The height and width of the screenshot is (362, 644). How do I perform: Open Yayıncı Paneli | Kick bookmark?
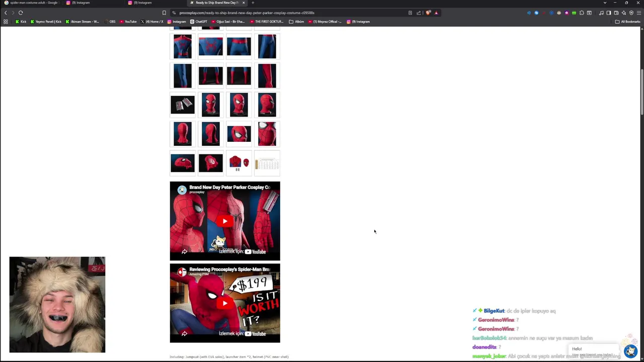pos(46,22)
